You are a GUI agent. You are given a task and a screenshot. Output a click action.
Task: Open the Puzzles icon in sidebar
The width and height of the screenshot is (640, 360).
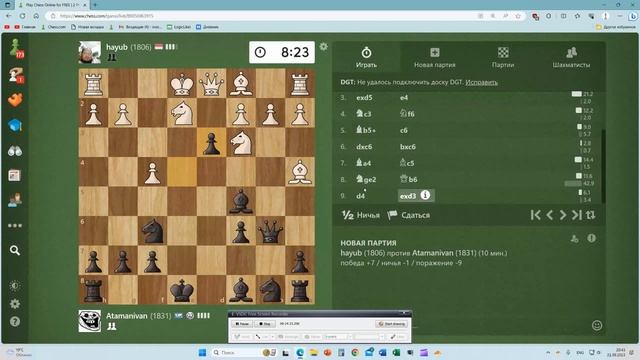coord(15,100)
